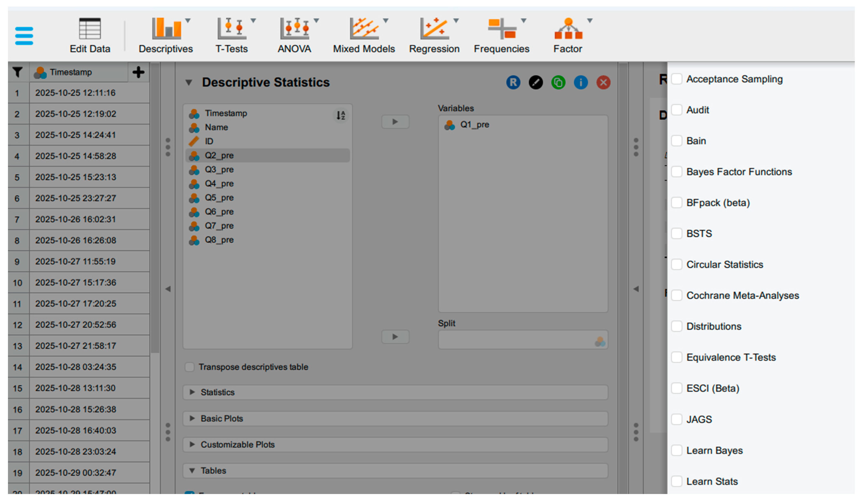The image size is (863, 504).
Task: Click arrow button to assign Variables
Action: point(395,122)
